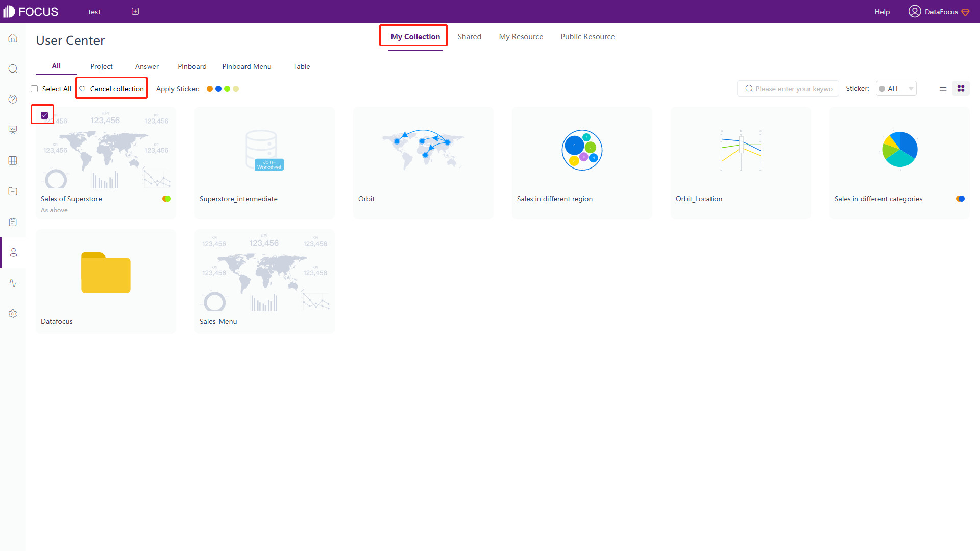Open the Sales of Superstore thumbnail
This screenshot has height=551, width=980.
[x=106, y=150]
